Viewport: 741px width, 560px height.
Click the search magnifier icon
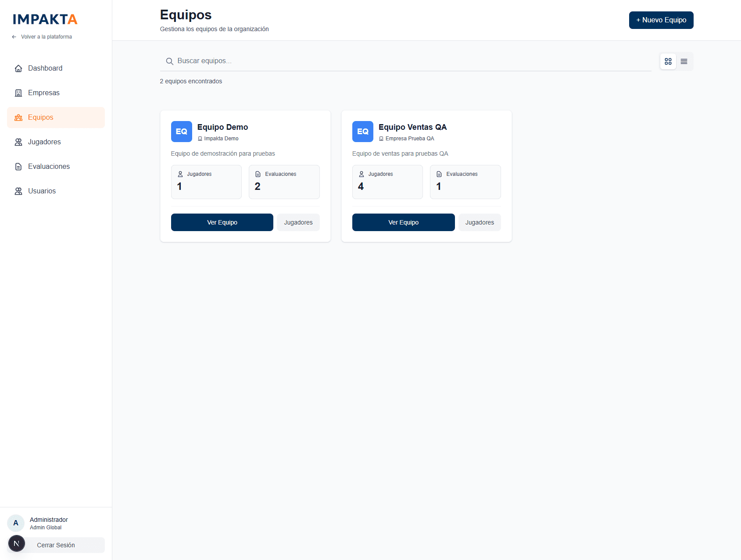coord(169,61)
